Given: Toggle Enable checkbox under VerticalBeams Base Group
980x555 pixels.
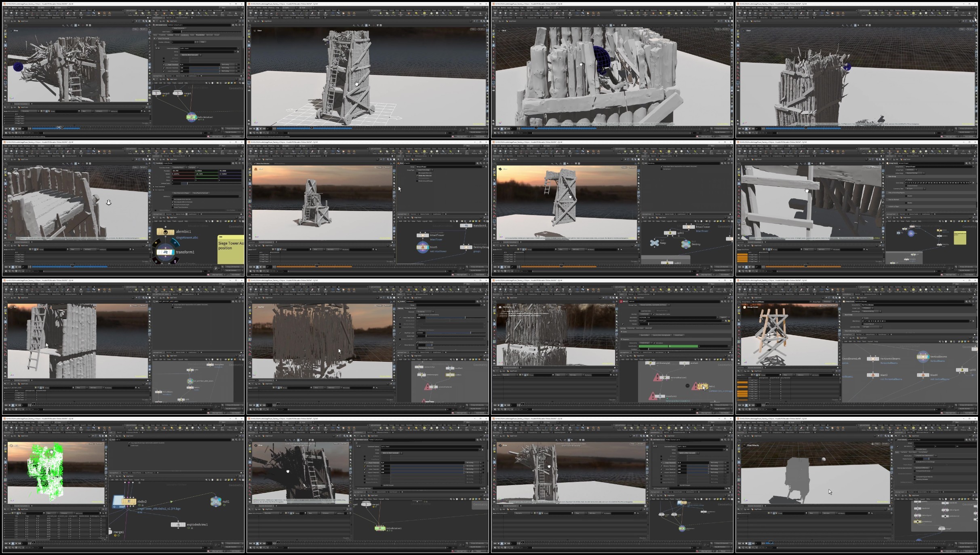Looking at the screenshot, I should 862,318.
